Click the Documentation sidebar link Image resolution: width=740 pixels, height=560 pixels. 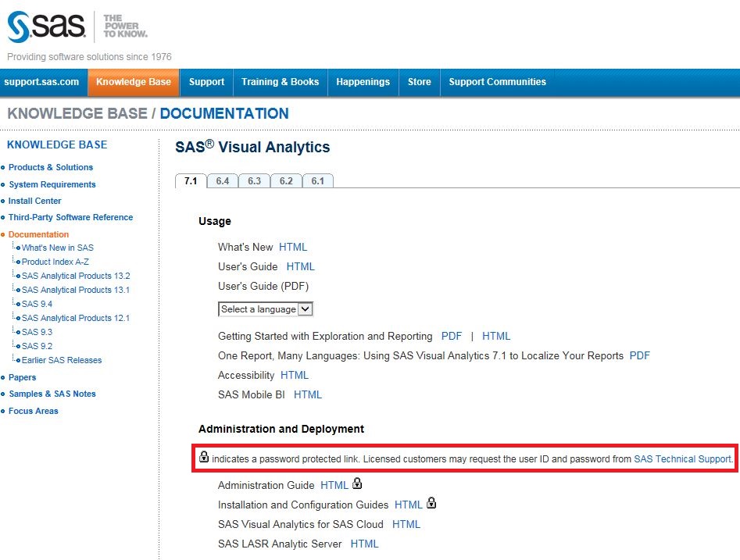(39, 234)
